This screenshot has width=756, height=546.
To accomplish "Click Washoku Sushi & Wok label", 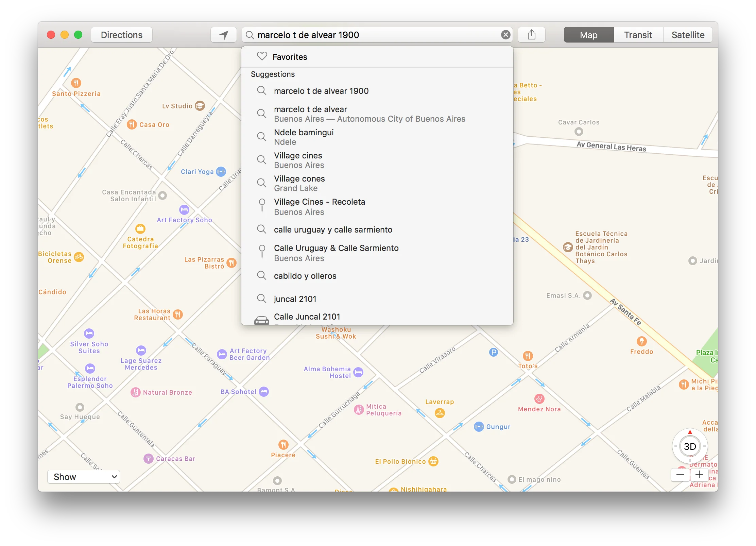I will click(x=336, y=333).
